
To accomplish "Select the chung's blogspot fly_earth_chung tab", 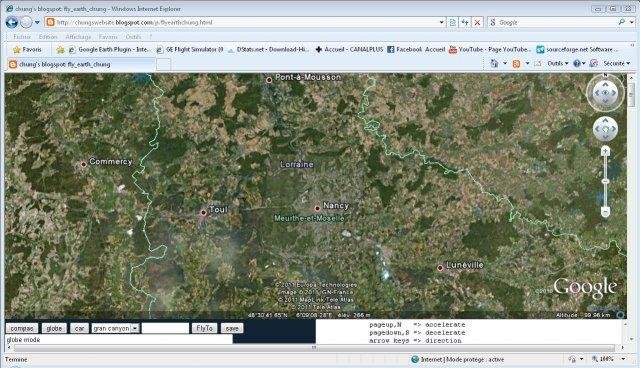I will click(80, 64).
